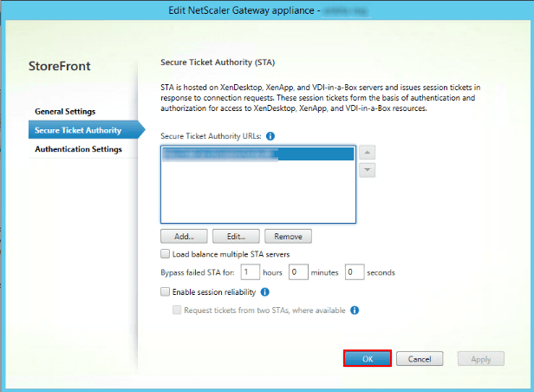
Task: Toggle Request tickets from two STAs checkbox
Action: 177,310
